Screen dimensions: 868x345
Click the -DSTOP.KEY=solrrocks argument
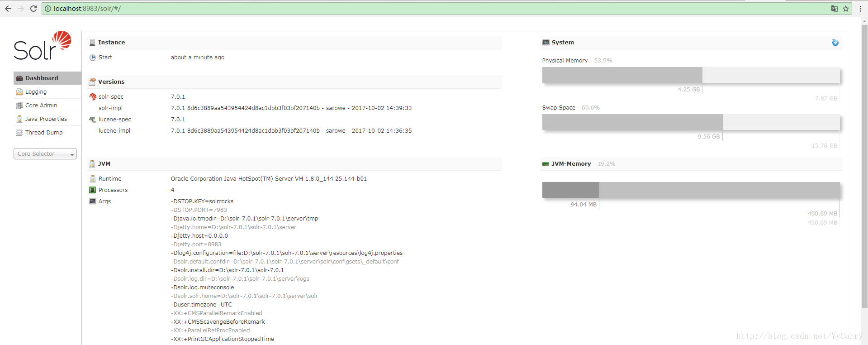click(202, 201)
